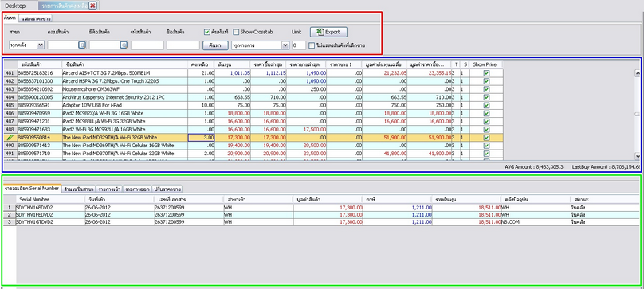Select The New iPad MD370TH/A row

pyautogui.click(x=253, y=154)
